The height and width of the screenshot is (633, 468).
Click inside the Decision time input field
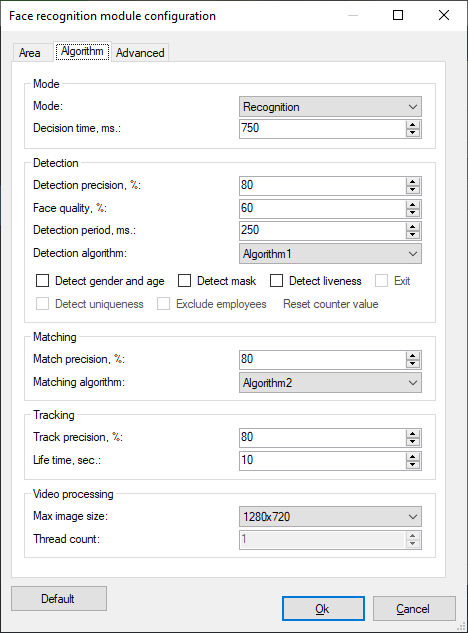coord(322,129)
